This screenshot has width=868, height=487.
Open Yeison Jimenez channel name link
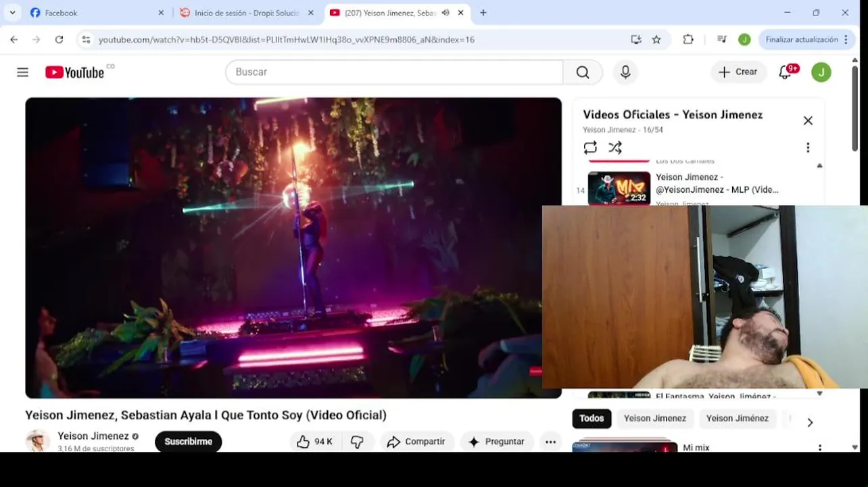[93, 436]
